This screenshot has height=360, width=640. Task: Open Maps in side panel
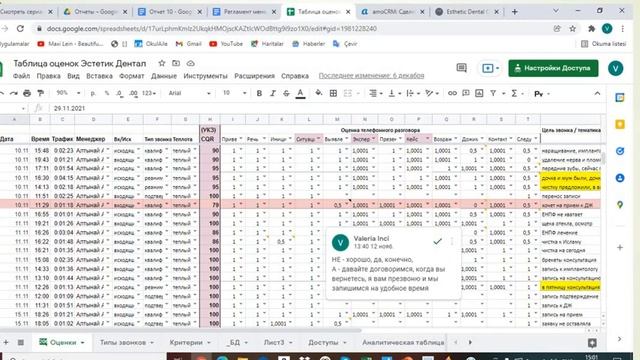[x=620, y=205]
